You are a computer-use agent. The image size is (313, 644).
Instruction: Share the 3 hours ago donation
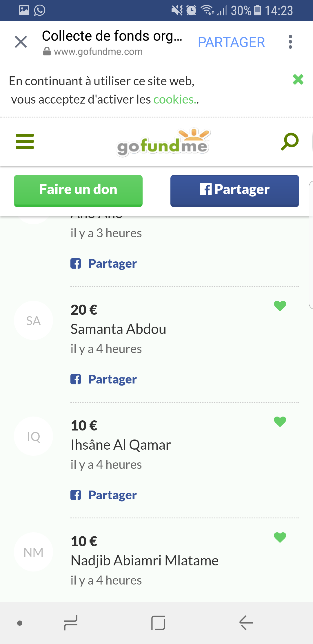coord(104,264)
